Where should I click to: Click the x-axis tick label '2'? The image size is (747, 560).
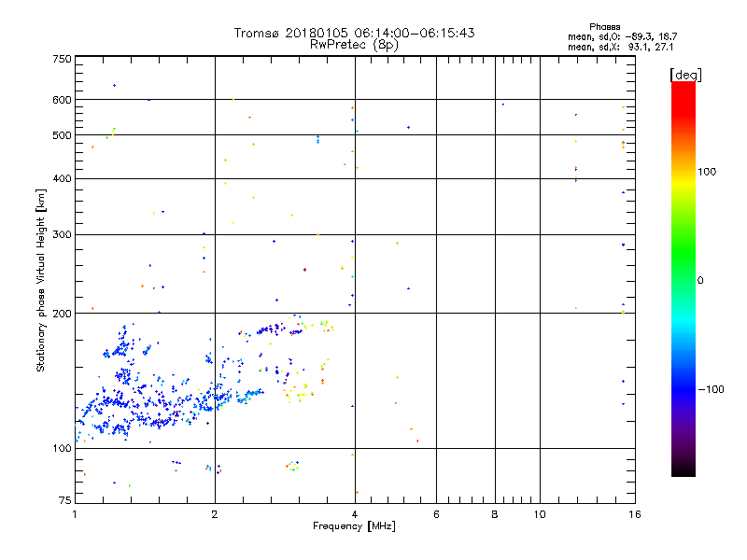coord(215,514)
